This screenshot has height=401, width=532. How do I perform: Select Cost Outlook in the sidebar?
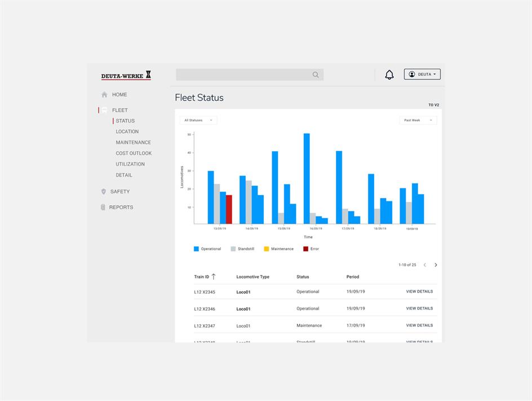[x=134, y=153]
